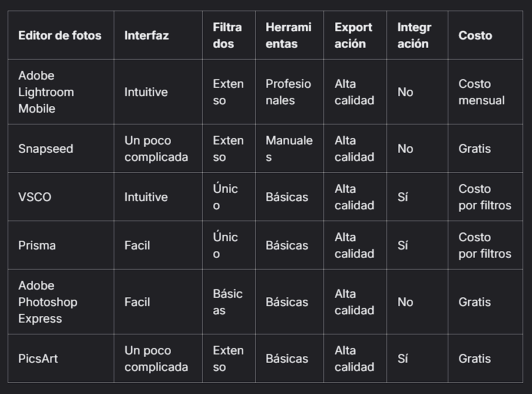
Task: Click the "Filtrados" header cell
Action: click(x=227, y=35)
